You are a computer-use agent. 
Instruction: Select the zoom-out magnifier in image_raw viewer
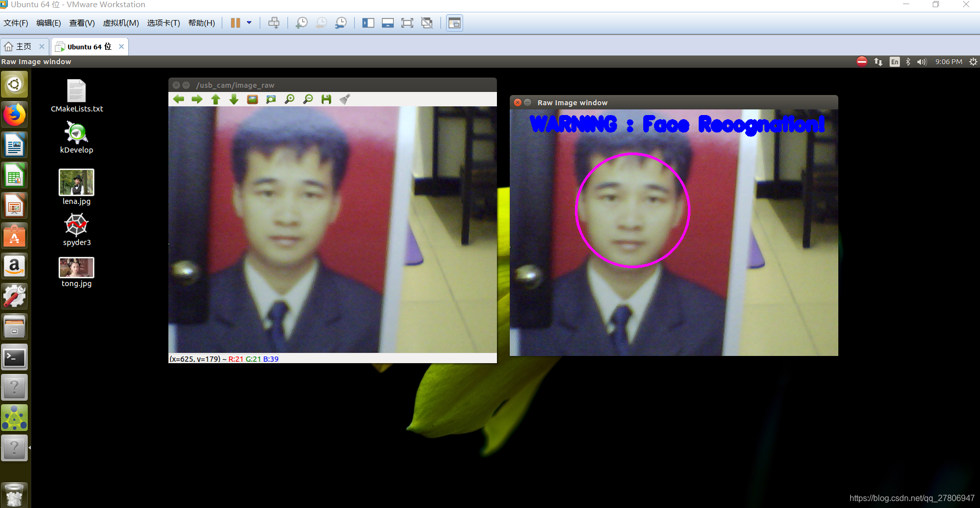pyautogui.click(x=308, y=99)
